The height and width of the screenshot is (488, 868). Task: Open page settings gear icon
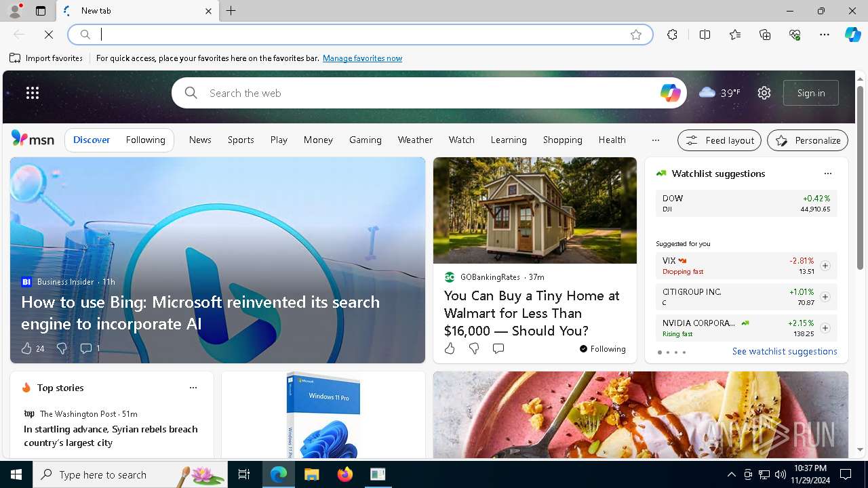[764, 93]
